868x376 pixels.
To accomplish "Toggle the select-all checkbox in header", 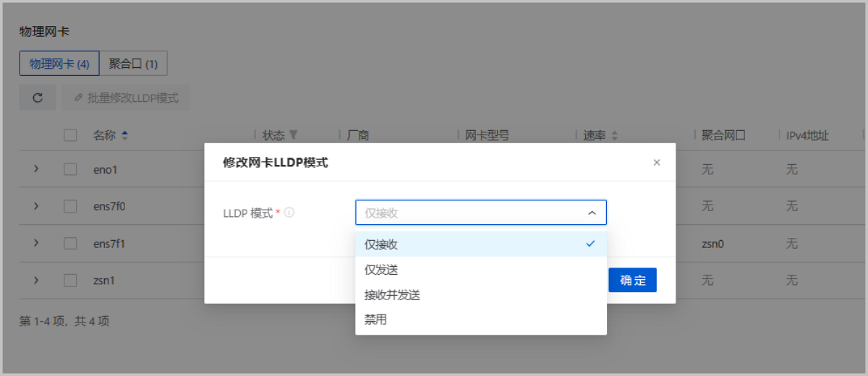I will pyautogui.click(x=70, y=135).
